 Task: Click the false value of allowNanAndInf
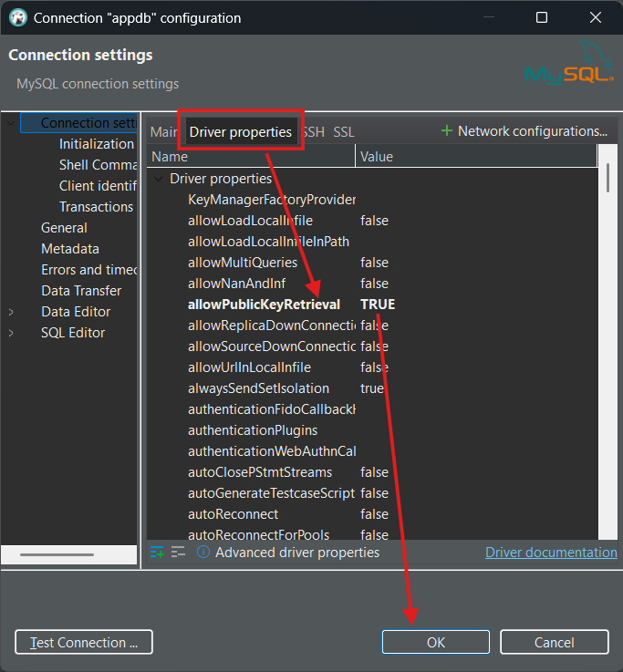point(374,284)
